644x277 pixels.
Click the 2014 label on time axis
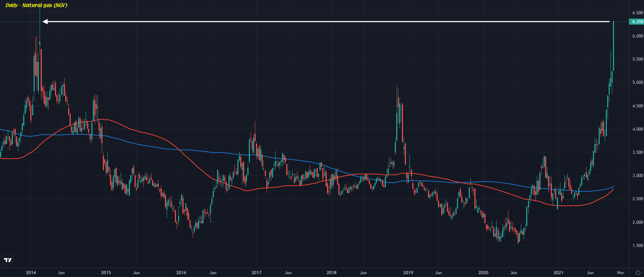coord(31,273)
